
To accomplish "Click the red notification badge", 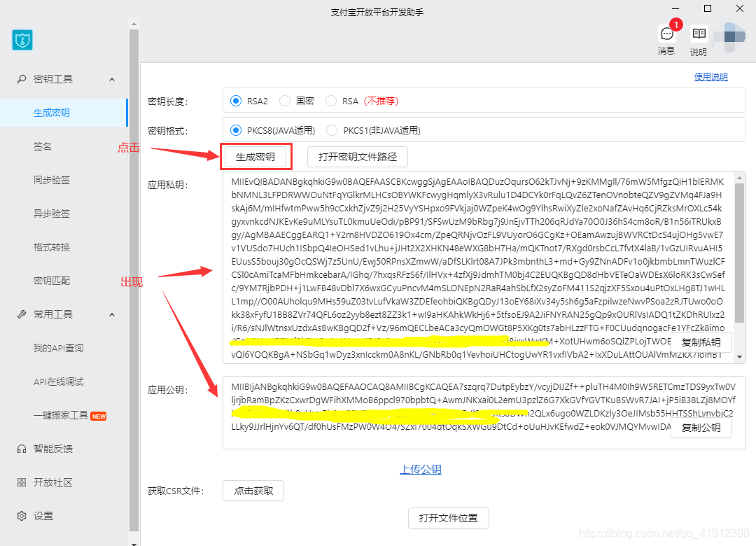I will click(676, 24).
